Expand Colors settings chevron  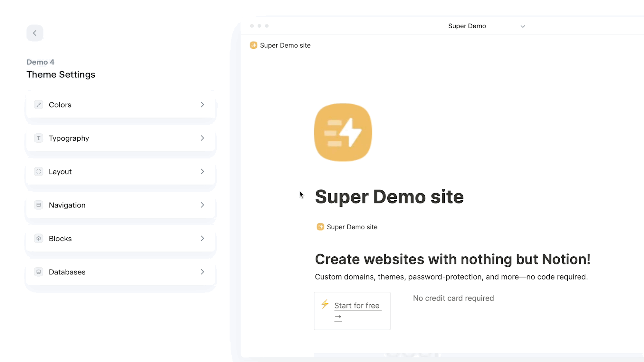point(202,105)
